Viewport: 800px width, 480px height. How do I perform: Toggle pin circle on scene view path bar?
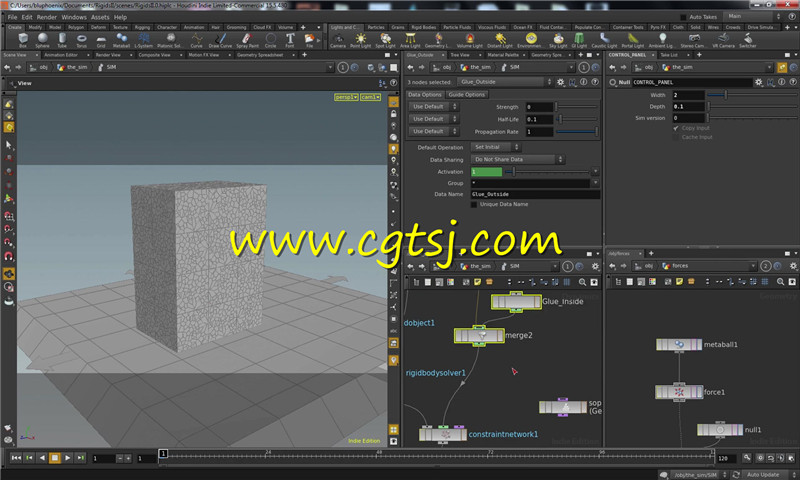point(343,67)
